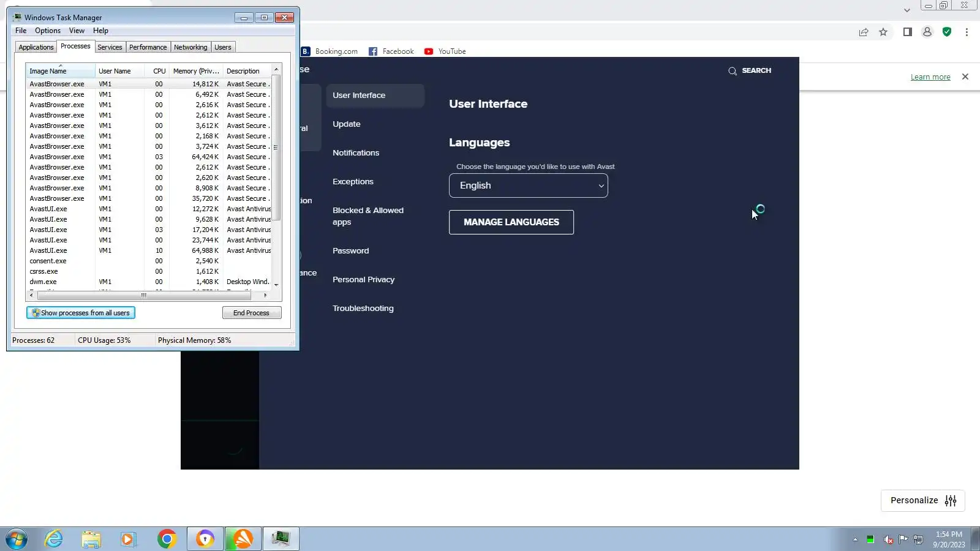Click the network tray icon
The height and width of the screenshot is (551, 980).
918,539
